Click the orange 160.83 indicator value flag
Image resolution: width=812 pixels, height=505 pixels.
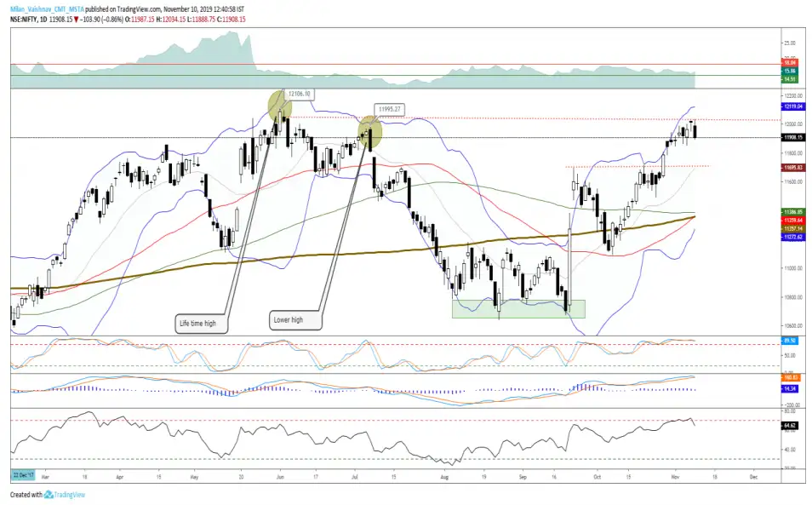[790, 377]
